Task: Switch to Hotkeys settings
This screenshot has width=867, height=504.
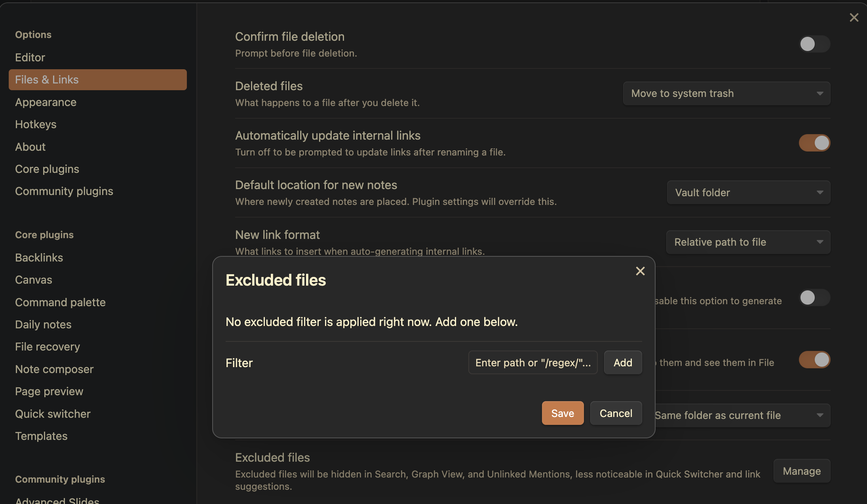Action: [36, 124]
